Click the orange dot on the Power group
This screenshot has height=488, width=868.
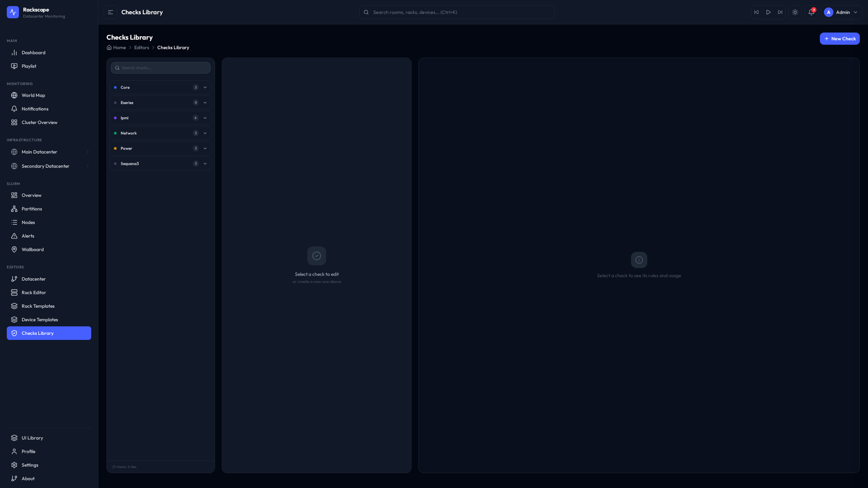click(115, 148)
